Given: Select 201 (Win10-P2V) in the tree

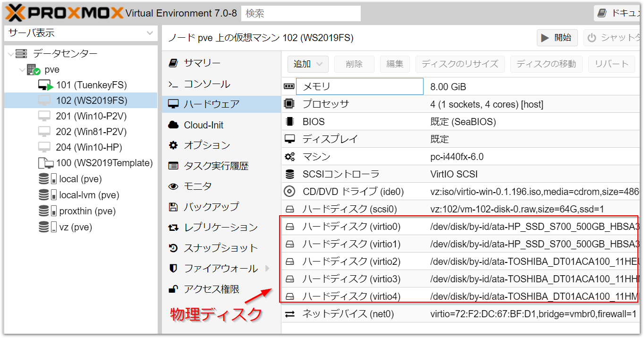Looking at the screenshot, I should point(92,116).
